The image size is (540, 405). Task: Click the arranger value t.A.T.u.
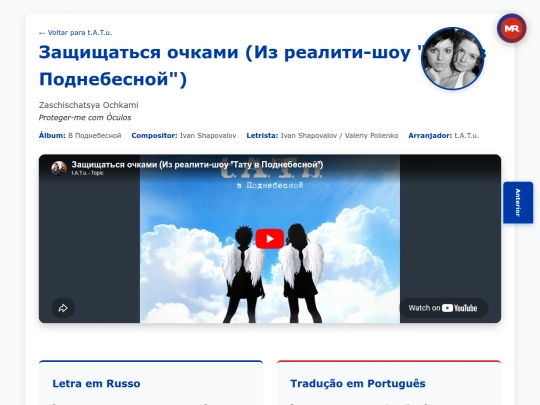point(466,136)
